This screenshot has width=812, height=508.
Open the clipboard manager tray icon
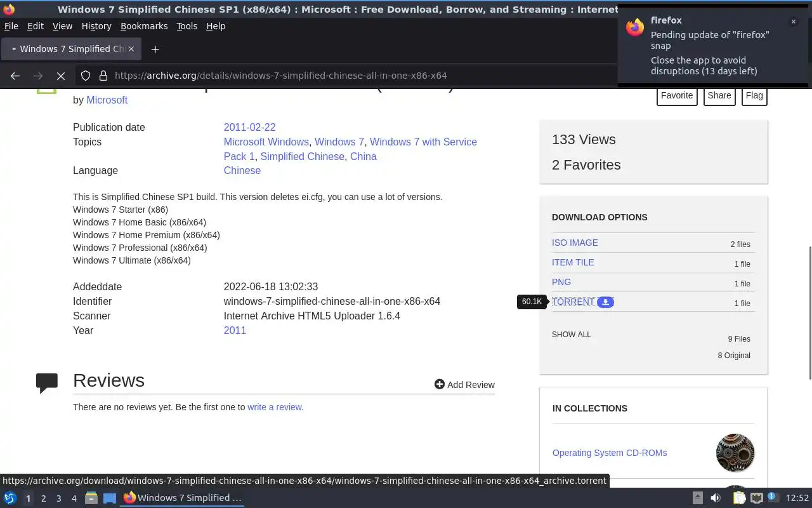click(739, 498)
